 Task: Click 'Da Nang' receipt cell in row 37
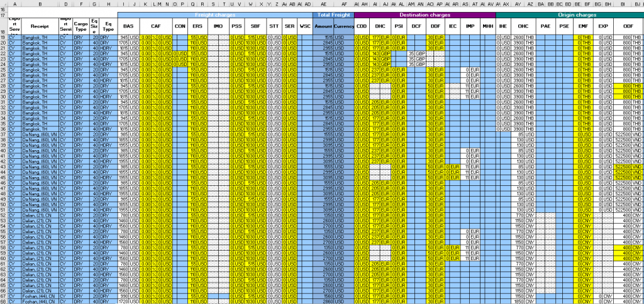[40, 134]
